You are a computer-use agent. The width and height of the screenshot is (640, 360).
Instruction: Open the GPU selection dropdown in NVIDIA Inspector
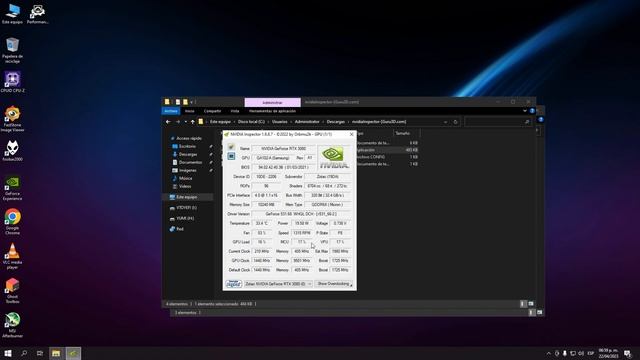tap(278, 284)
